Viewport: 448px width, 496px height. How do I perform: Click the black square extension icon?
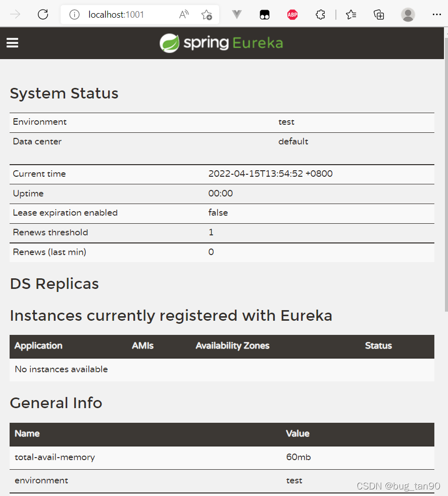(x=265, y=15)
